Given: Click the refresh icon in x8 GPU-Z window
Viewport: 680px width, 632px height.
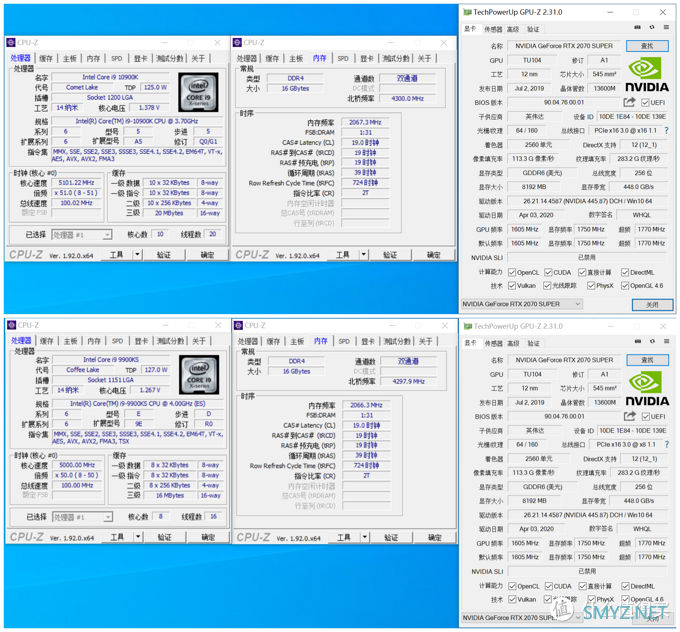Looking at the screenshot, I should click(652, 341).
